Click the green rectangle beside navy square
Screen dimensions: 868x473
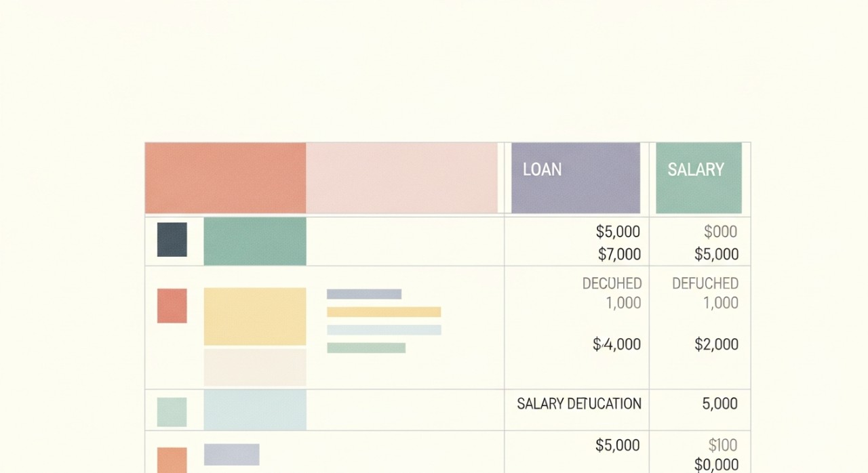click(255, 241)
